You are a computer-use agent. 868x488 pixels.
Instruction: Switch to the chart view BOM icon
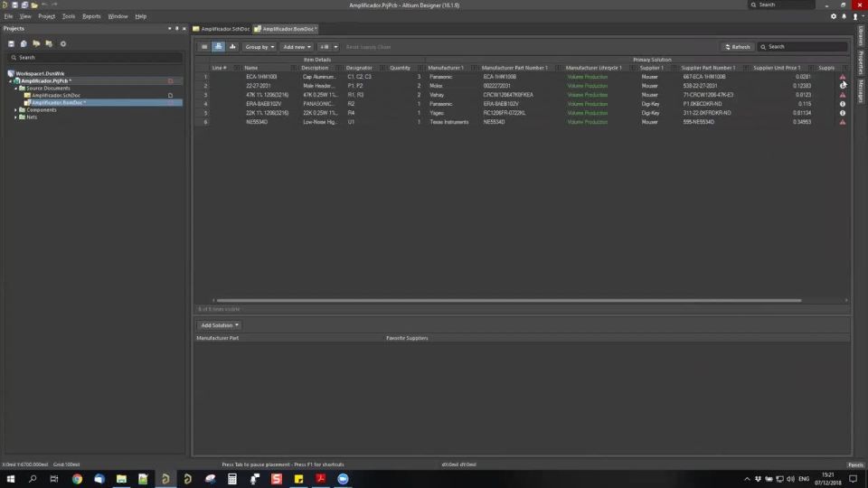tap(232, 47)
